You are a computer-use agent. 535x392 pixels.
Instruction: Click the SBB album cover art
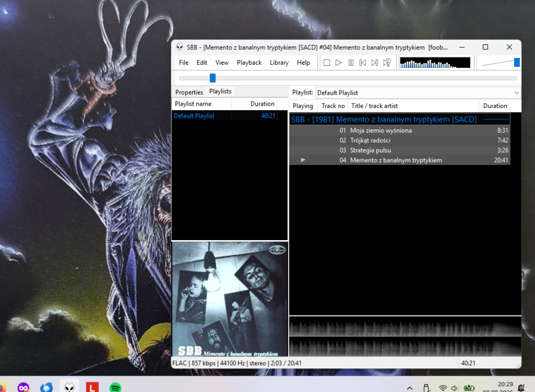tap(230, 299)
